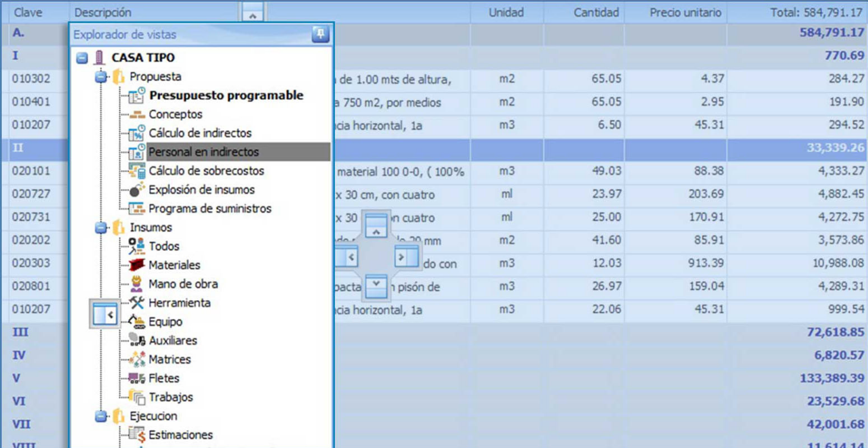868x448 pixels.
Task: Click the Materiales beam icon
Action: click(x=137, y=265)
